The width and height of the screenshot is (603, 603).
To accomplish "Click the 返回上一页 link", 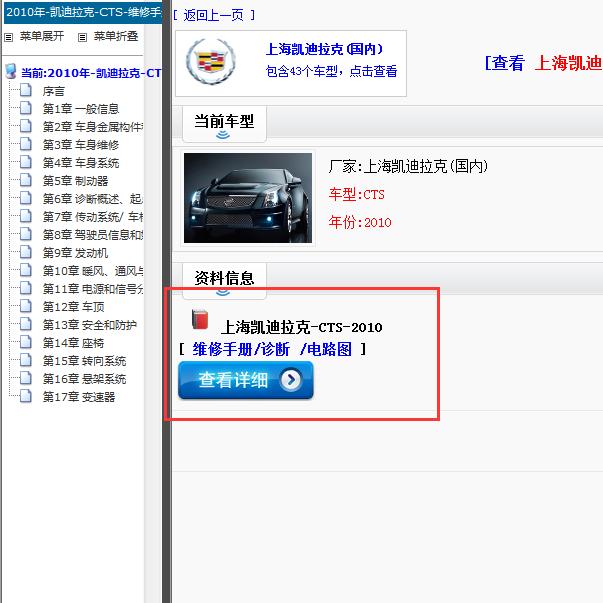I will 214,15.
